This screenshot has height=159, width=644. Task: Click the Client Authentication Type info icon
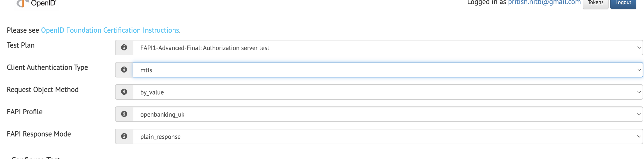click(x=124, y=70)
